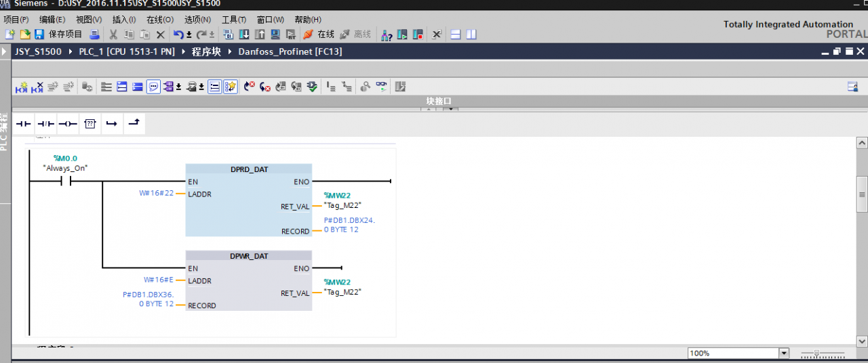Upload from device icon in the main toolbar
868x363 pixels.
pos(260,34)
